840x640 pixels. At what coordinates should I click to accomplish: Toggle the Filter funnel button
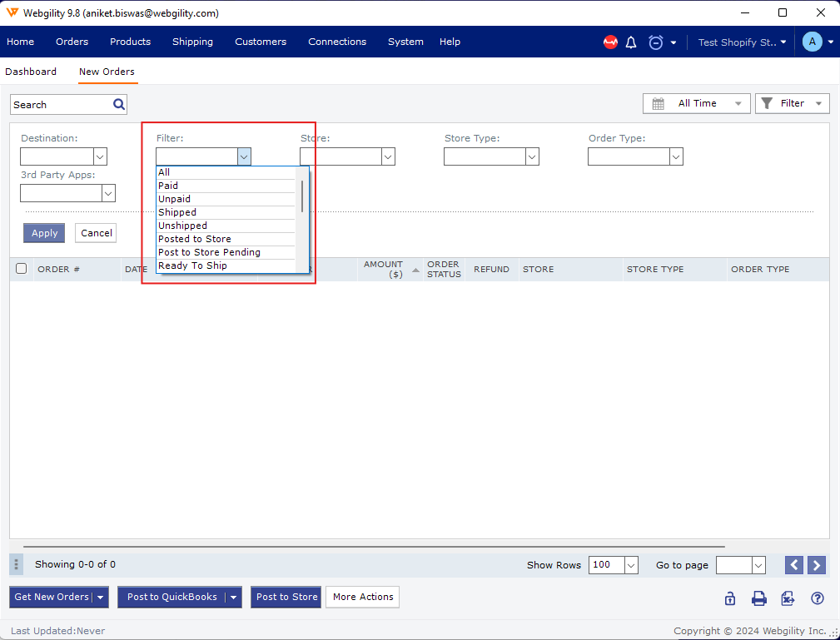click(x=792, y=103)
